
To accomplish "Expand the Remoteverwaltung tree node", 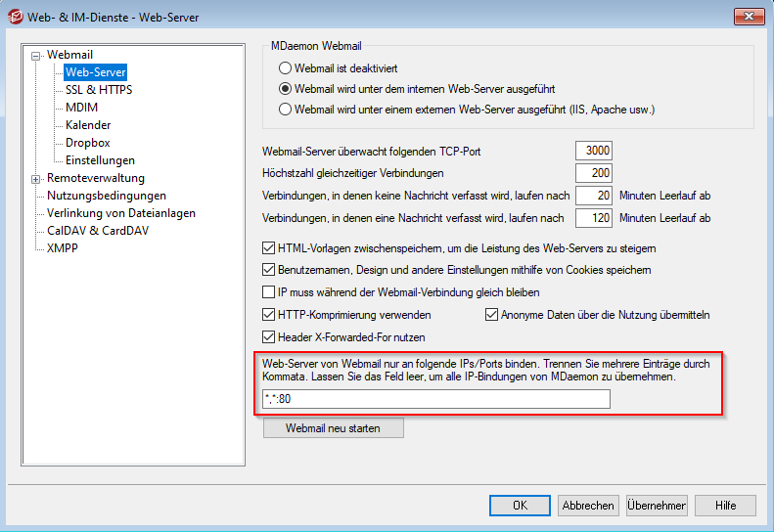I will (36, 179).
